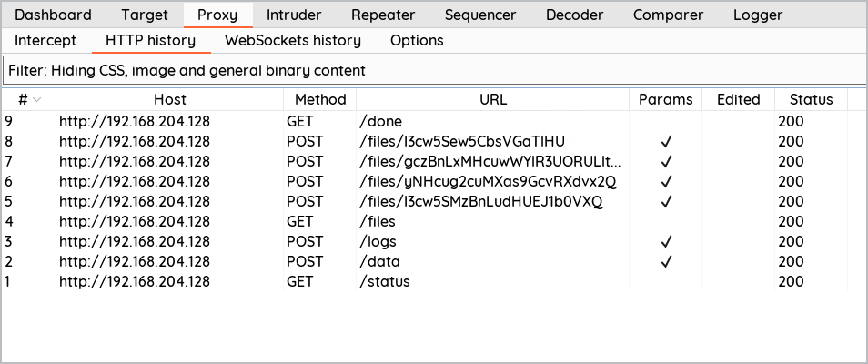Screen dimensions: 868x364
Task: Open WebSockets history sub-tab
Action: (x=293, y=40)
